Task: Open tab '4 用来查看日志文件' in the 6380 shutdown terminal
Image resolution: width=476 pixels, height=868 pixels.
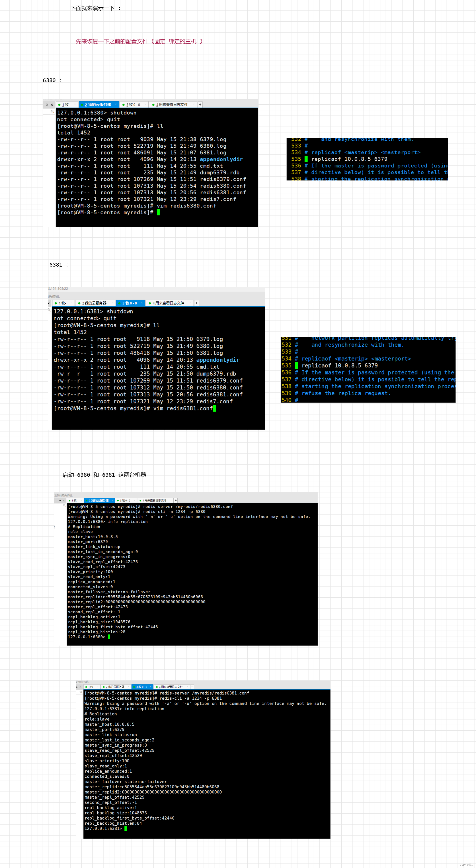Action: coord(173,105)
